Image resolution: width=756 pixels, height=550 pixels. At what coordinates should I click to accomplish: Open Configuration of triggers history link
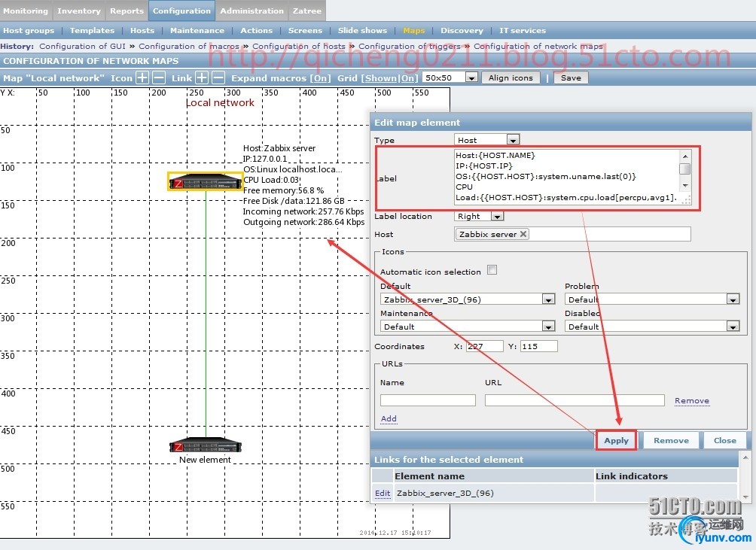(410, 46)
